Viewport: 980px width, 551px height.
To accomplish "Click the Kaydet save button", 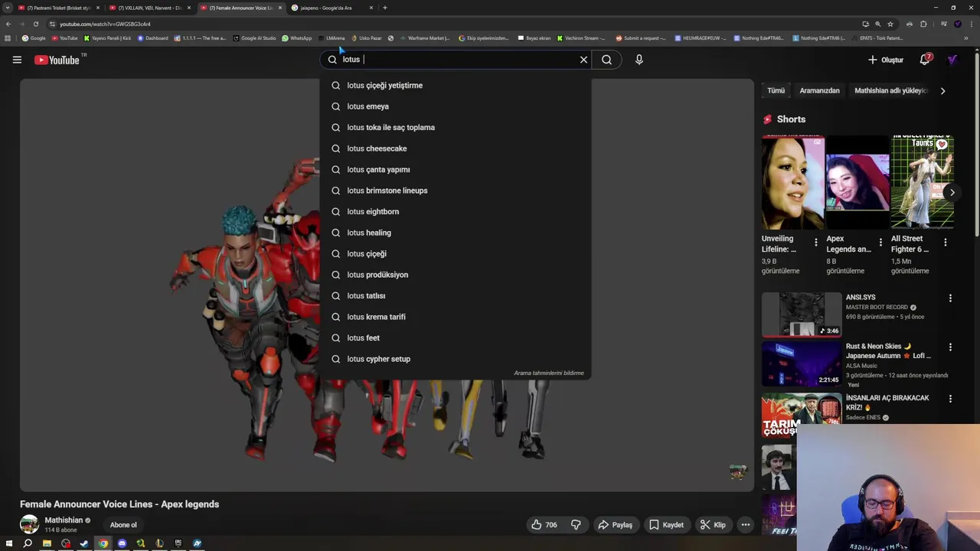I will (667, 525).
